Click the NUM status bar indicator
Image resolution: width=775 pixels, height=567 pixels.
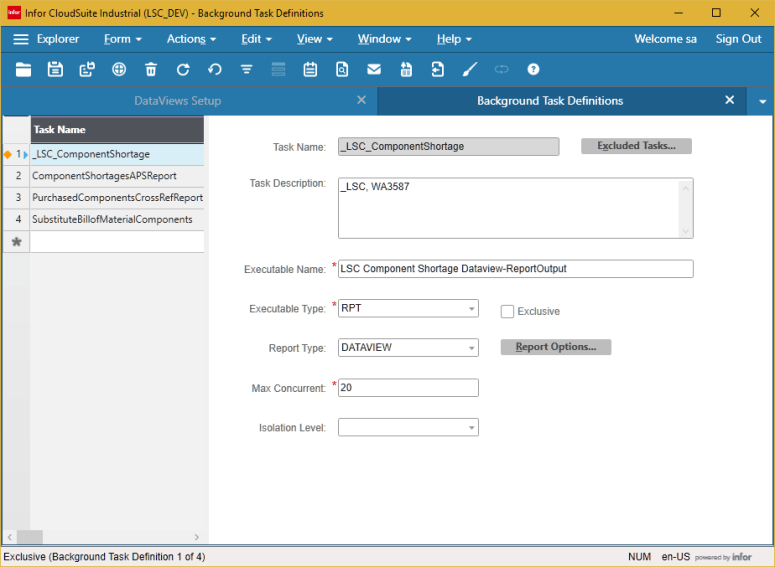[x=639, y=557]
